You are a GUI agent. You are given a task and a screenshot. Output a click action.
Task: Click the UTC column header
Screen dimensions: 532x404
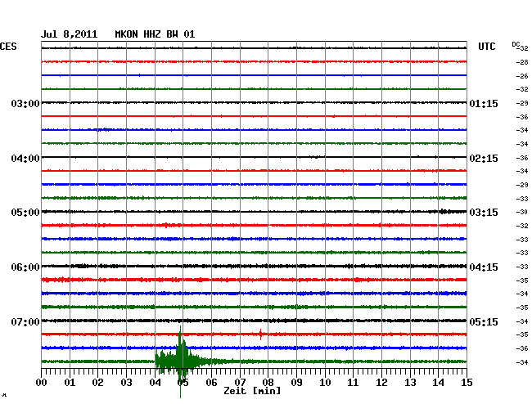pyautogui.click(x=486, y=47)
